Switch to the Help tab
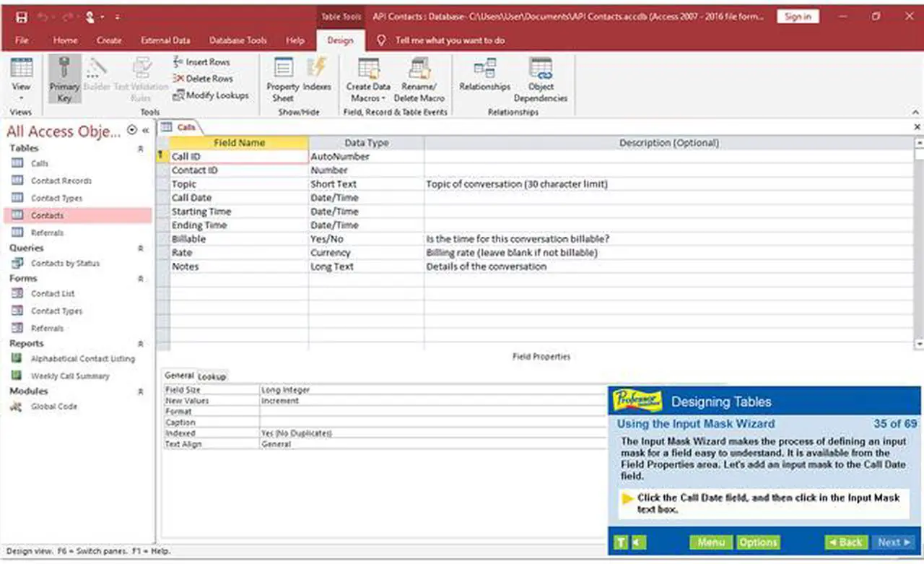The width and height of the screenshot is (924, 564). click(295, 40)
